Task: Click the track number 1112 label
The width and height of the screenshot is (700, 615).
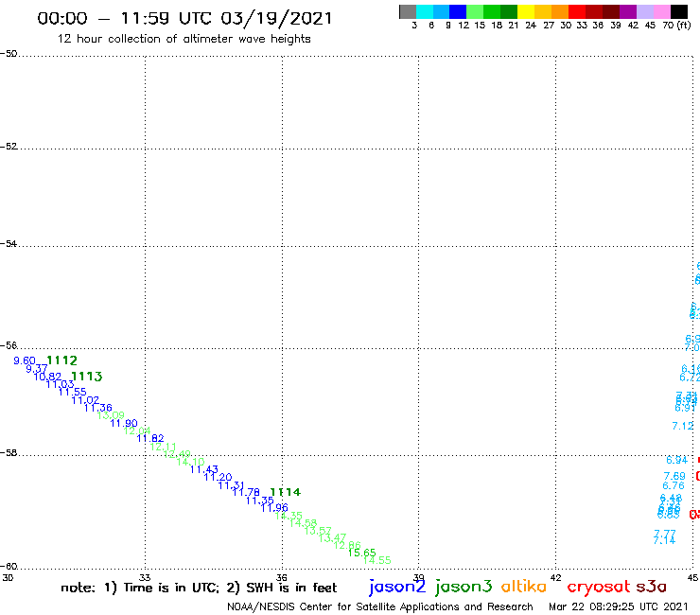Action: pyautogui.click(x=62, y=360)
